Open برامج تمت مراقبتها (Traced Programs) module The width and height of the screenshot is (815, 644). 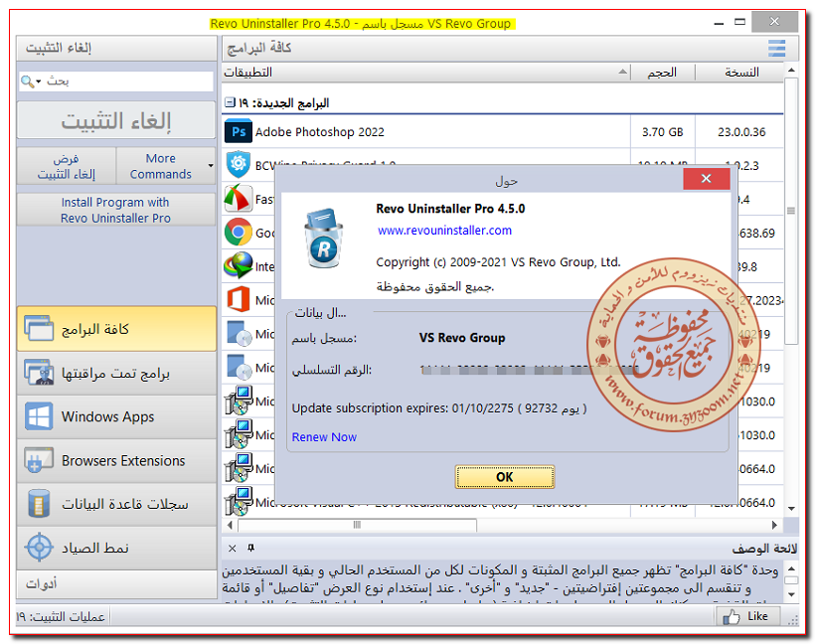116,374
